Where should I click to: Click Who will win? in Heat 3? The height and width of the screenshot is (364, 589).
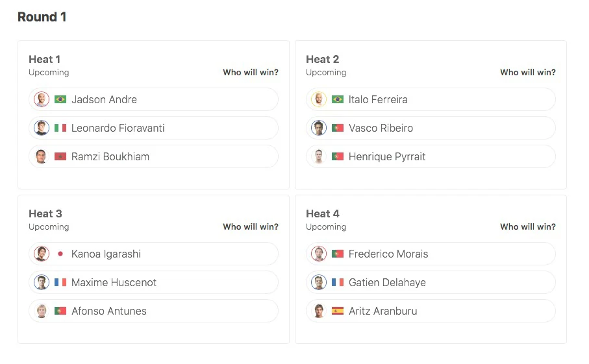251,227
